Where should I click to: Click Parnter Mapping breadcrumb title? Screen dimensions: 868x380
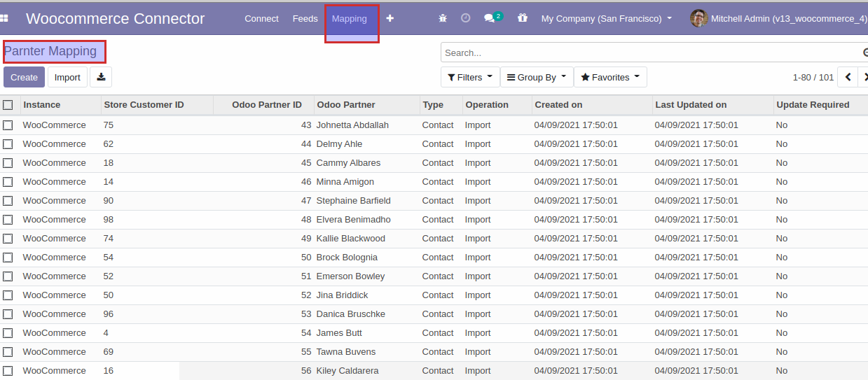click(x=50, y=51)
